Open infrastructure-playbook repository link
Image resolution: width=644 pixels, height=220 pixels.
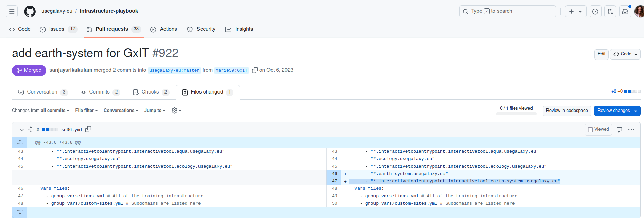pos(109,11)
